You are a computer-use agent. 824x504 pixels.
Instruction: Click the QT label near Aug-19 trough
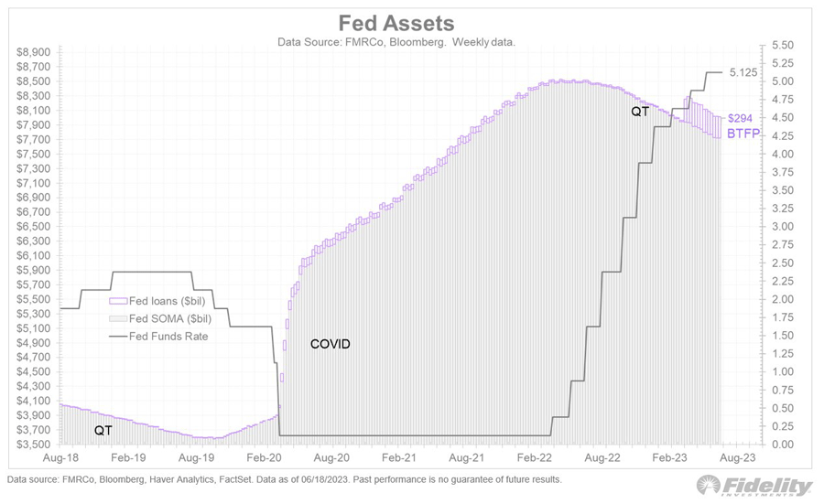pyautogui.click(x=105, y=429)
